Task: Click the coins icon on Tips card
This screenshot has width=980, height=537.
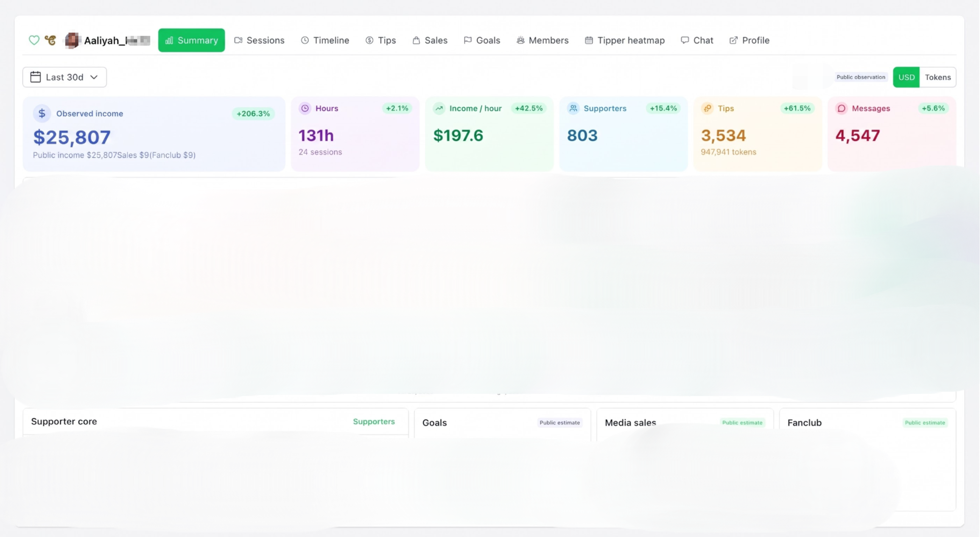Action: coord(707,108)
